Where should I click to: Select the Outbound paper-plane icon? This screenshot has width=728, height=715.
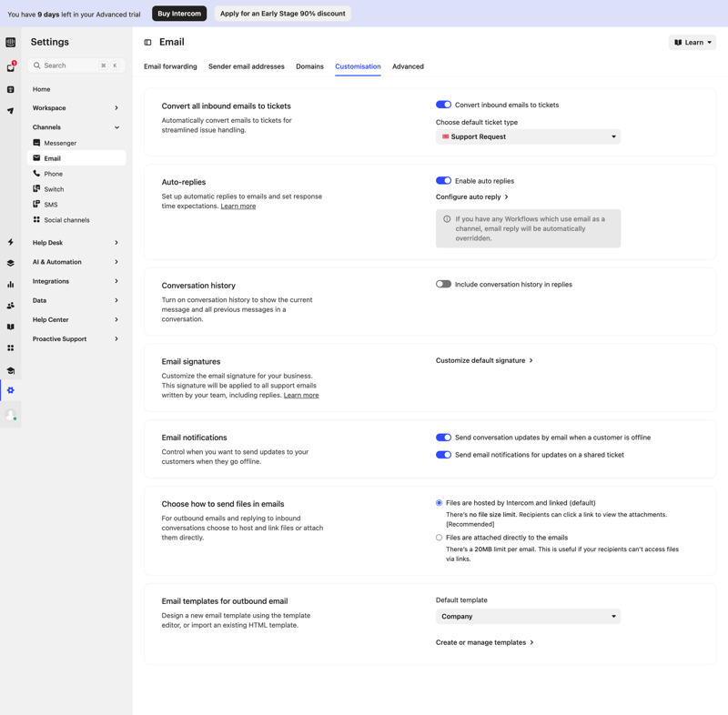pyautogui.click(x=10, y=111)
